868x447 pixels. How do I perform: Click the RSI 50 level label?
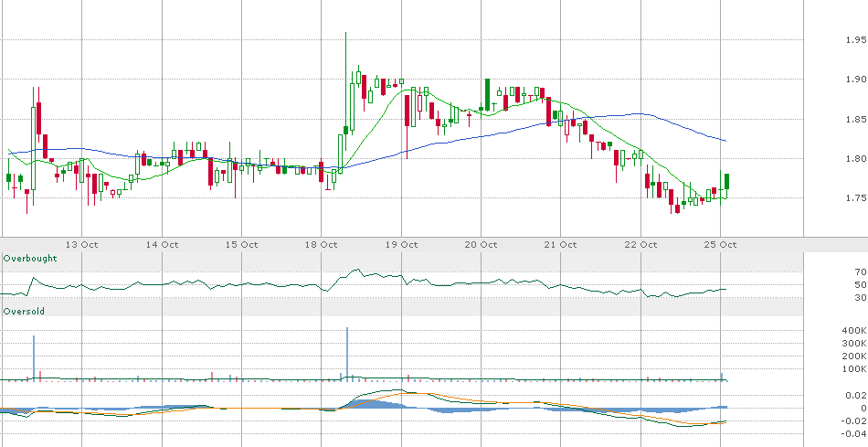[861, 284]
